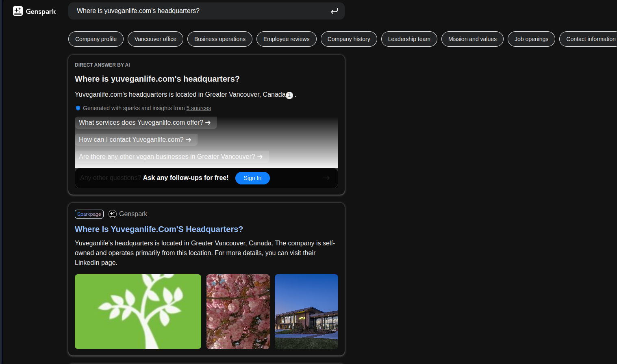Screen dimensions: 617x364
Task: Open the 5 sources link
Action: (199, 108)
